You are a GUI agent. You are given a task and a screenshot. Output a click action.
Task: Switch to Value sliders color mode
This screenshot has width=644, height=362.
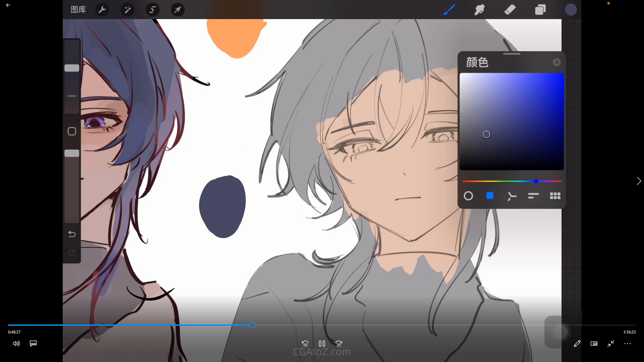click(533, 196)
